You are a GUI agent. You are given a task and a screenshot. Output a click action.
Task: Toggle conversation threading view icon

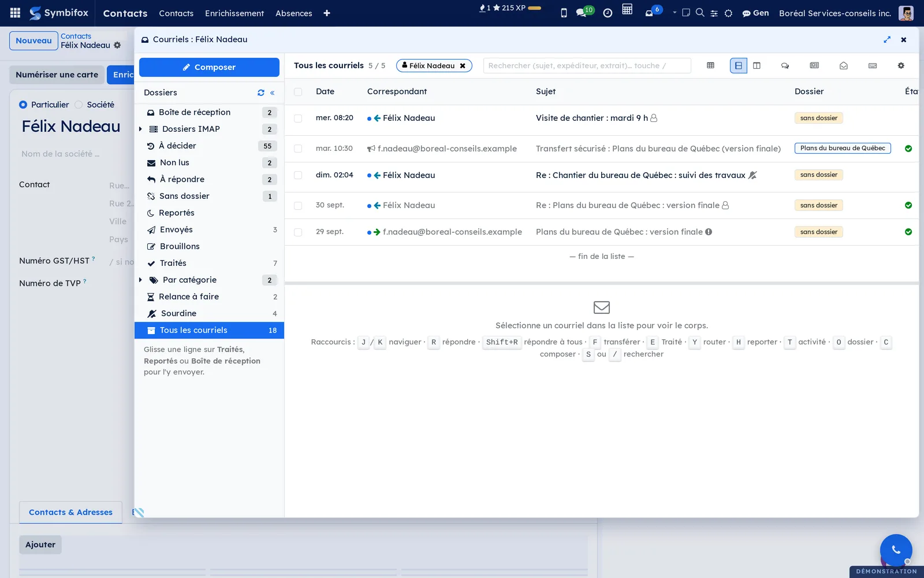(x=785, y=65)
